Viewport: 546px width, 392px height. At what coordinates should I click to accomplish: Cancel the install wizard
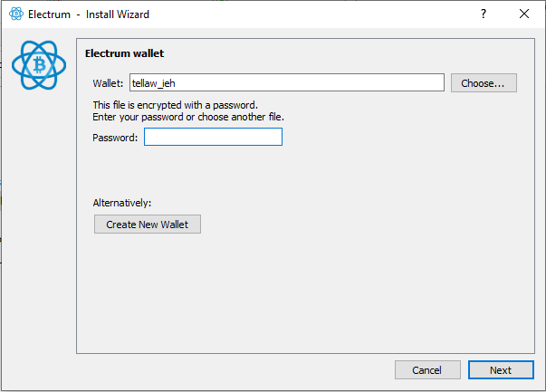pyautogui.click(x=426, y=370)
